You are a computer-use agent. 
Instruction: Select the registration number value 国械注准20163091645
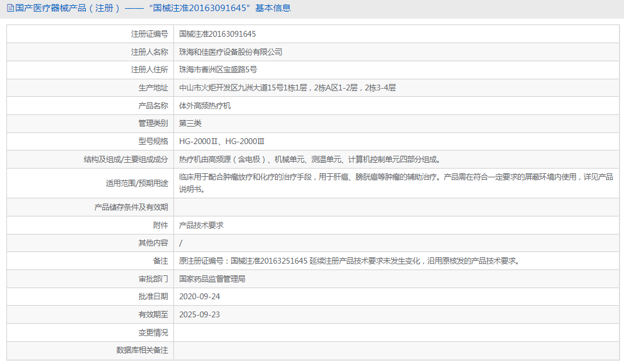(x=217, y=34)
